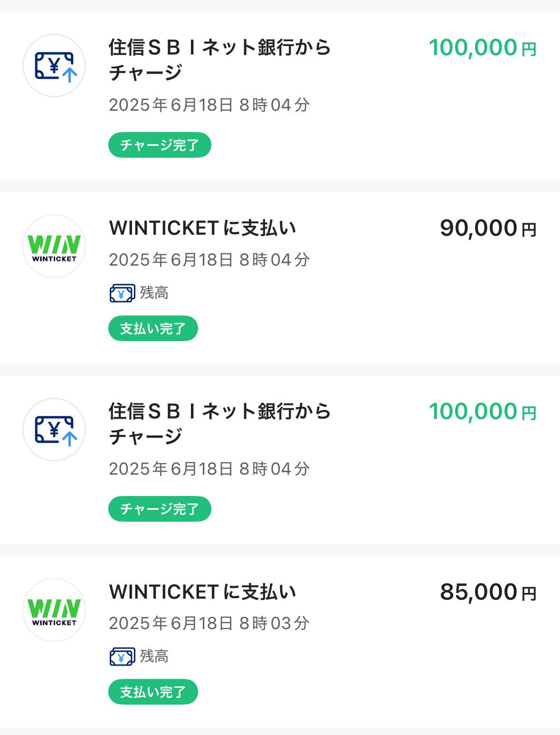This screenshot has height=735, width=560.
Task: Tap the 残高 balance icon in the 90,000円 payment
Action: coord(122,293)
